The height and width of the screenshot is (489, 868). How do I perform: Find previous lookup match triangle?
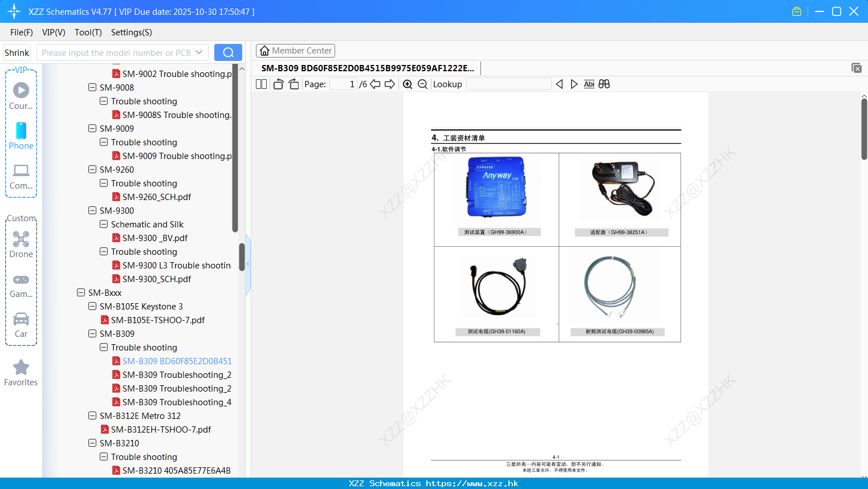[559, 84]
